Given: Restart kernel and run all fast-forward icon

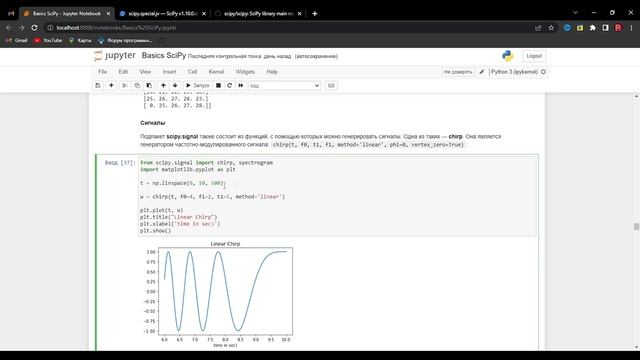Looking at the screenshot, I should 241,86.
